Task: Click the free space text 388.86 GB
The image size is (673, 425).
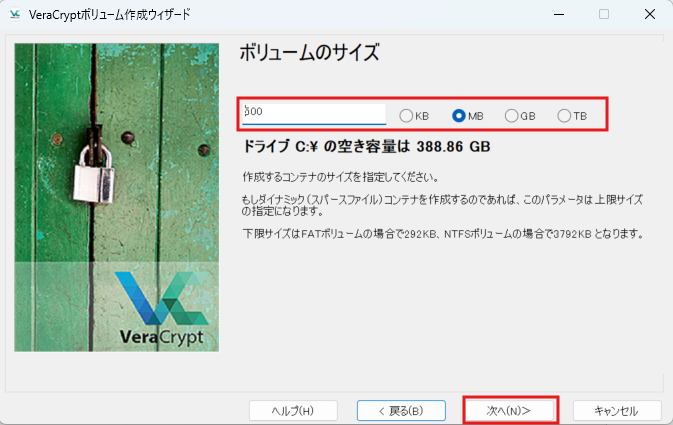Action: (453, 147)
